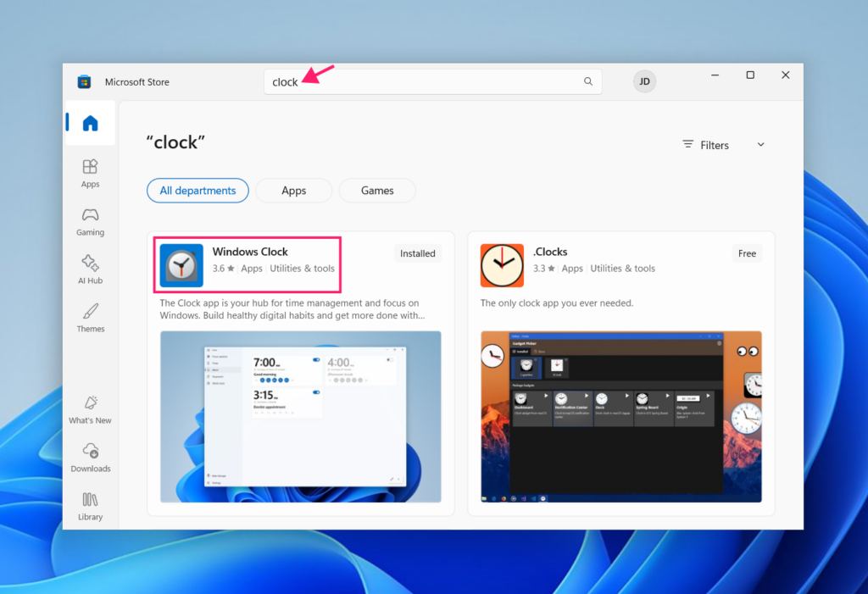Viewport: 868px width, 594px height.
Task: Click the Microsoft Store title text
Action: (x=137, y=82)
